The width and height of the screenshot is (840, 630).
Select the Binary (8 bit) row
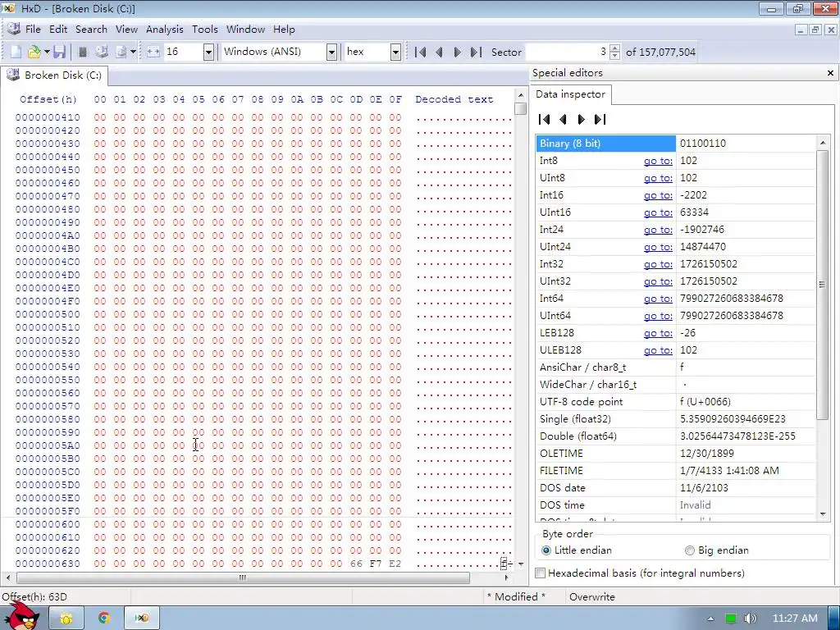pos(676,143)
